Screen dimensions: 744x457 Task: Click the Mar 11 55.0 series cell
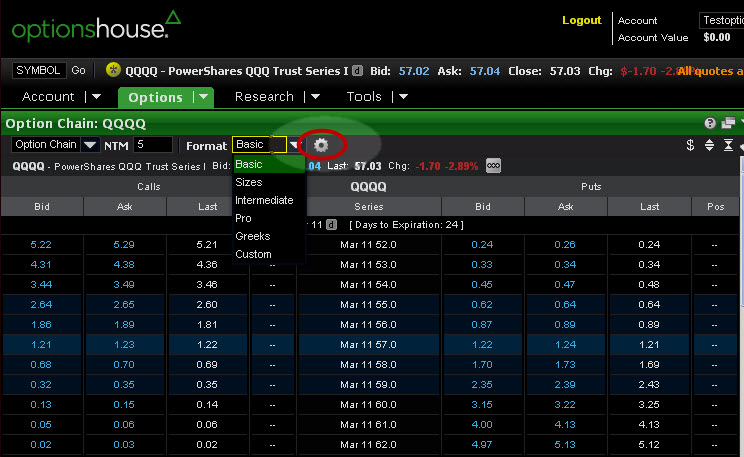(368, 305)
